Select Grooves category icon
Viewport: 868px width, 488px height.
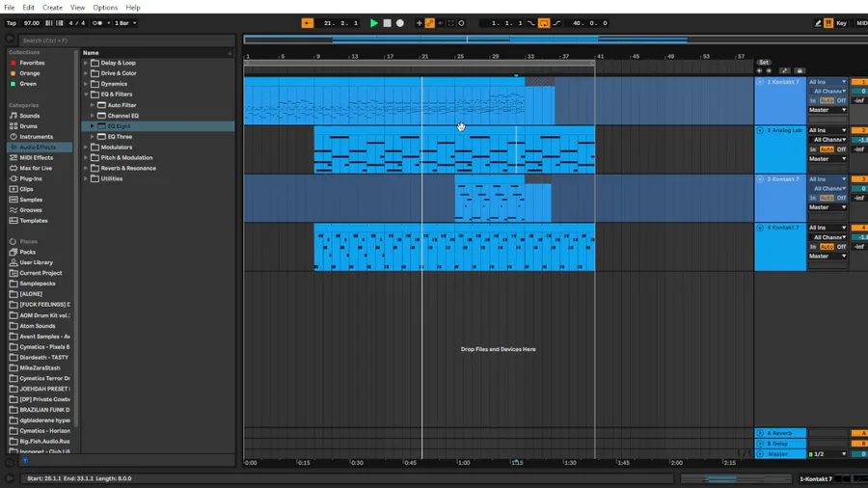point(14,210)
